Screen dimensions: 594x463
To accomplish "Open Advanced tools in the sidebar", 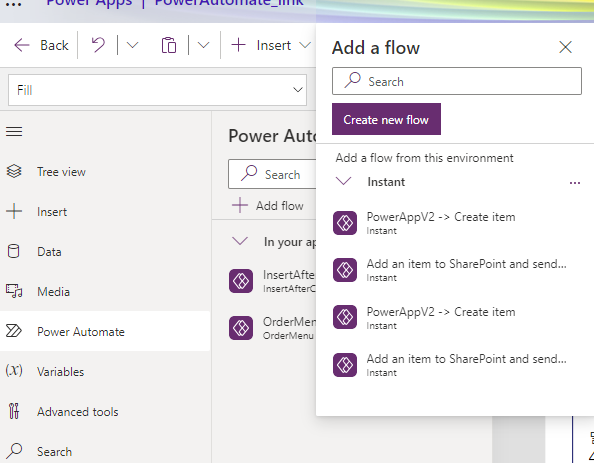I will [105, 412].
